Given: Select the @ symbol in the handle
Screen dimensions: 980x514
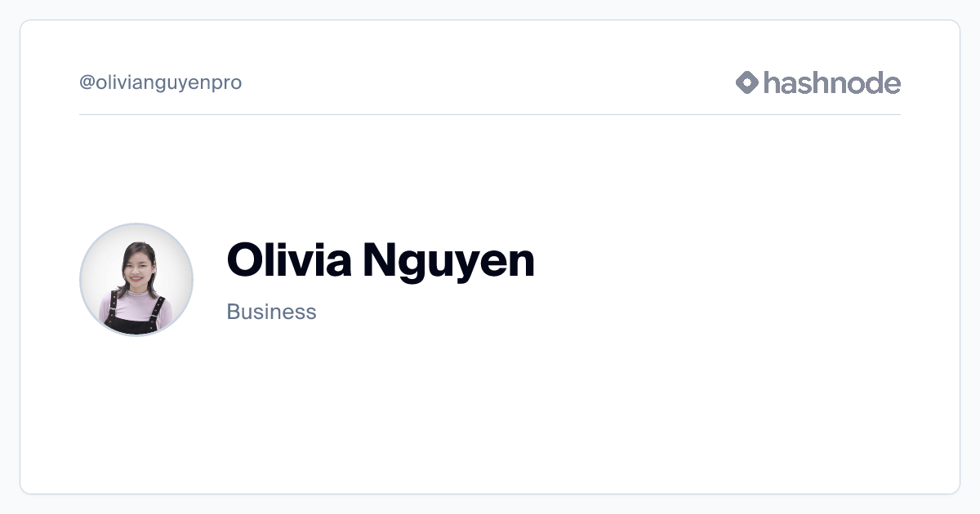Looking at the screenshot, I should tap(87, 83).
